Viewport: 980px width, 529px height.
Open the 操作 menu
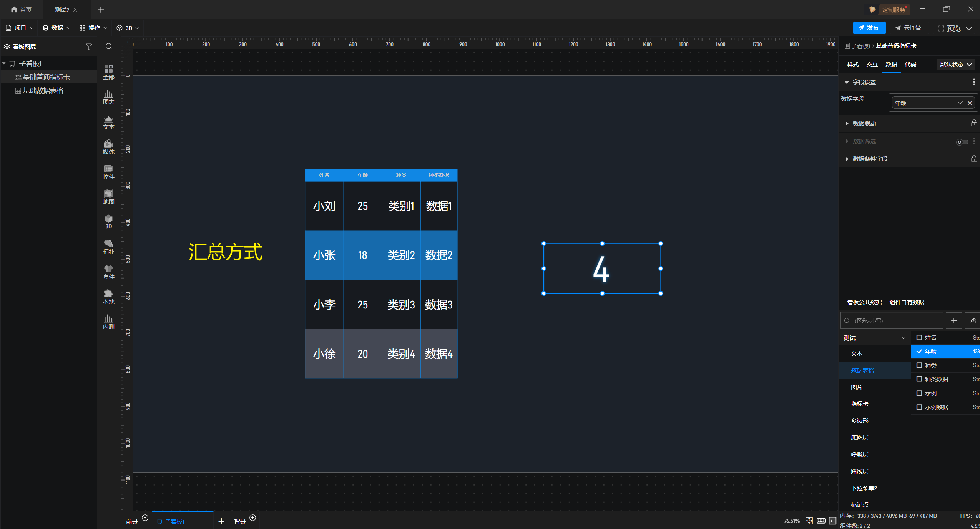[93, 28]
